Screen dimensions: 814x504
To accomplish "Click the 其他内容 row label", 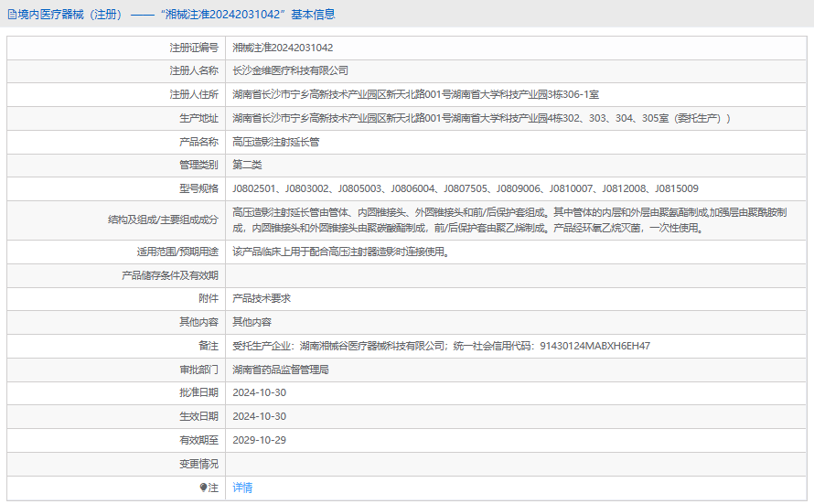I will coord(198,322).
